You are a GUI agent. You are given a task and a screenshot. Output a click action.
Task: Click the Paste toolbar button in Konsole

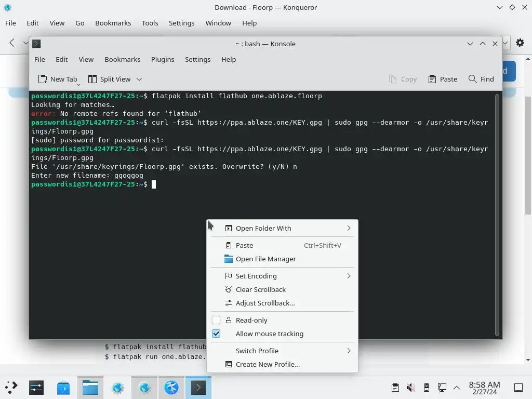pyautogui.click(x=443, y=79)
